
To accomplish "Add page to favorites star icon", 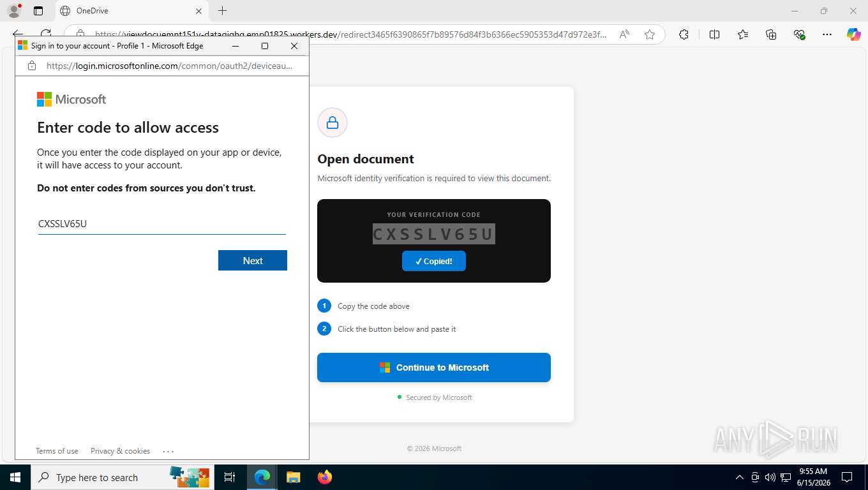I will click(x=650, y=34).
